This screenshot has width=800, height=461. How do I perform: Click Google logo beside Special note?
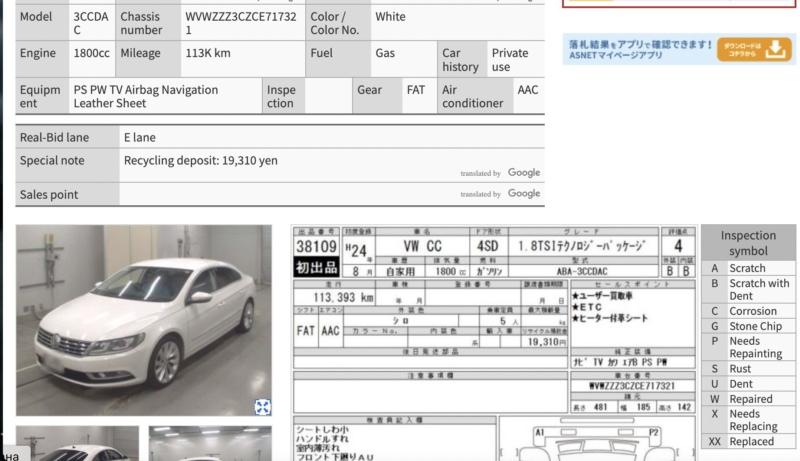click(x=523, y=173)
